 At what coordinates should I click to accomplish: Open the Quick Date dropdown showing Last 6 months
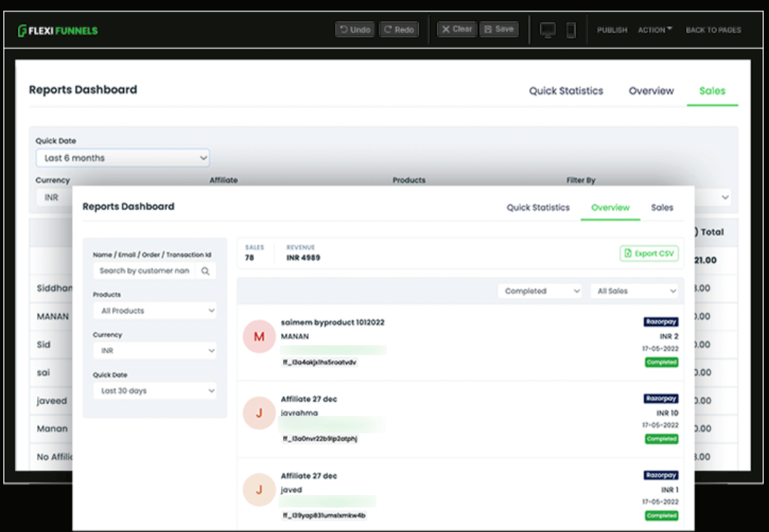123,158
